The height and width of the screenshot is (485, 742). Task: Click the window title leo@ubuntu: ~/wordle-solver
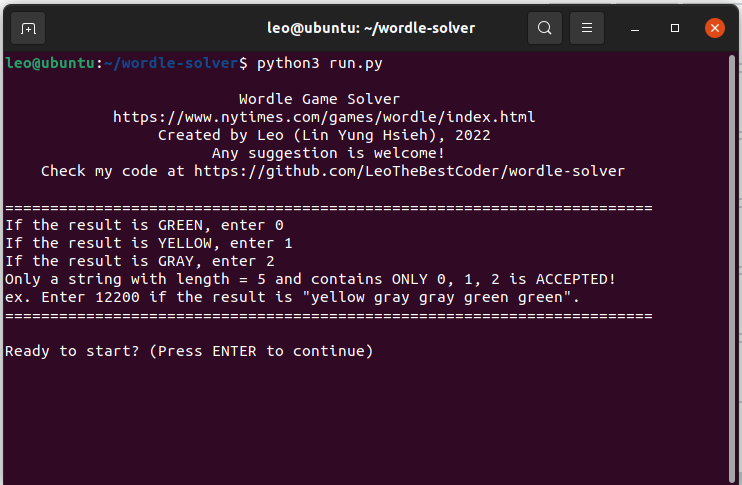pos(371,28)
